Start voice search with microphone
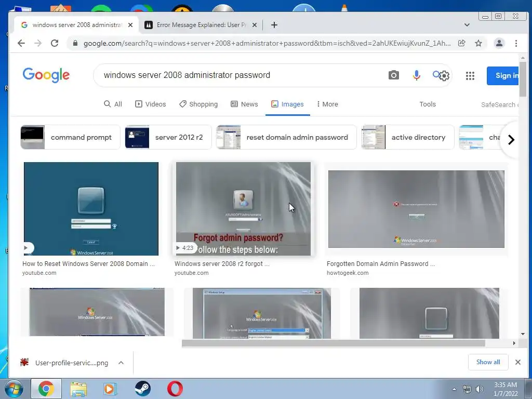 pyautogui.click(x=416, y=75)
